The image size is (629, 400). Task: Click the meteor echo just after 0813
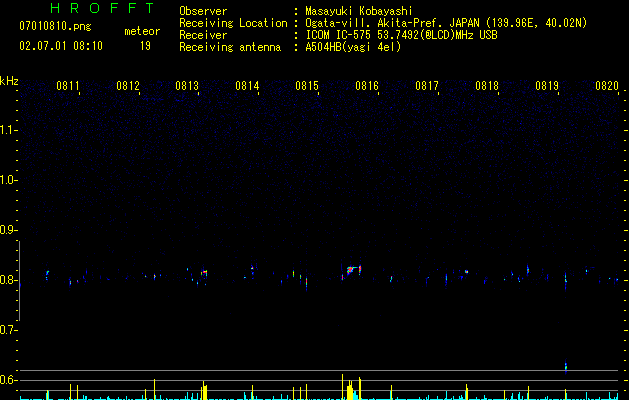tap(204, 272)
